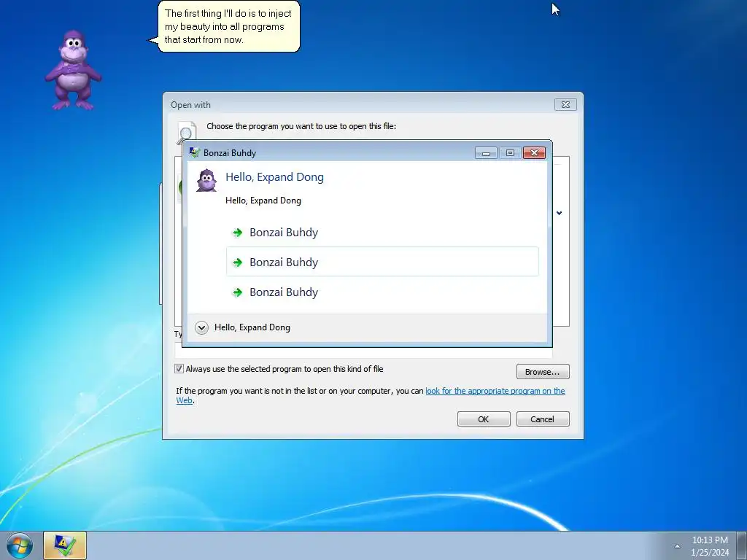The width and height of the screenshot is (747, 560).
Task: Click the blue dropdown chevron in Open with
Action: [x=560, y=213]
